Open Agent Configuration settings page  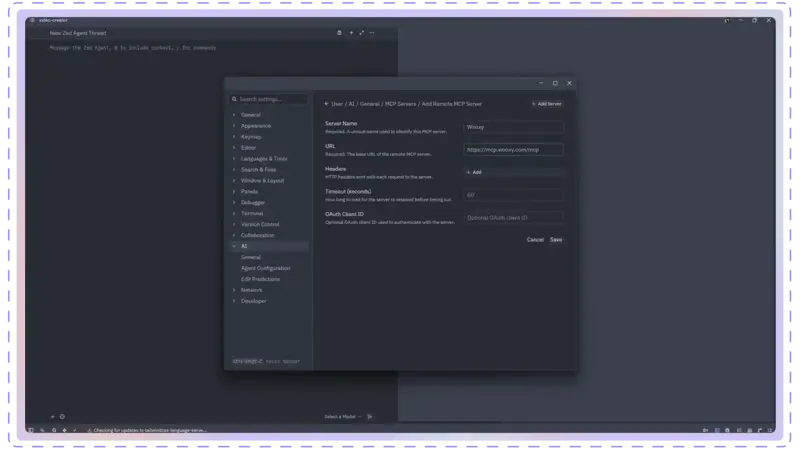[265, 268]
